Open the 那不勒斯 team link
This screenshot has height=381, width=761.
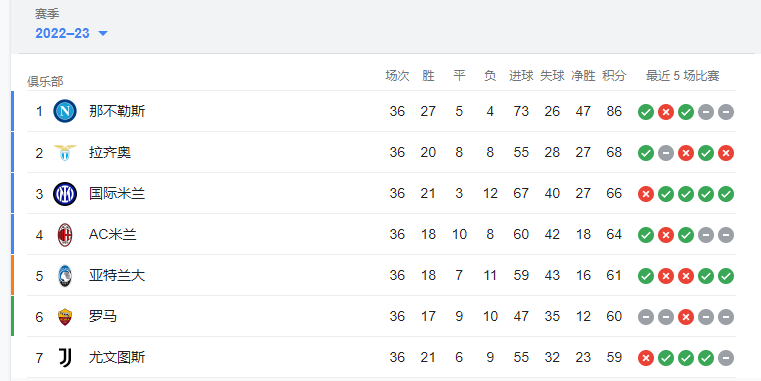tap(117, 112)
